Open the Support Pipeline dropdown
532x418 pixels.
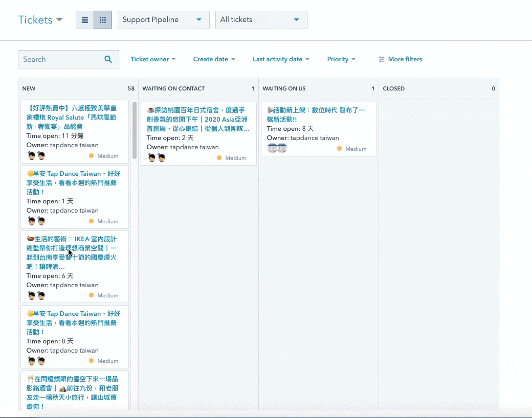163,20
